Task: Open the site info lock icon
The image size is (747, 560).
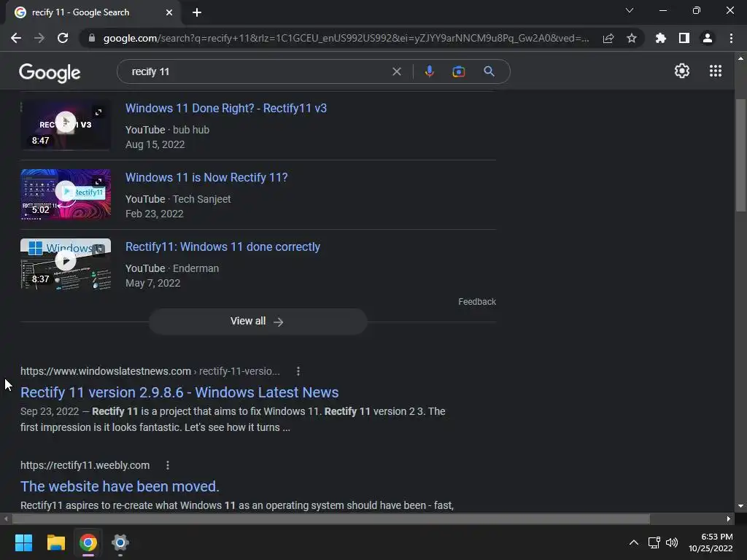Action: (92, 38)
